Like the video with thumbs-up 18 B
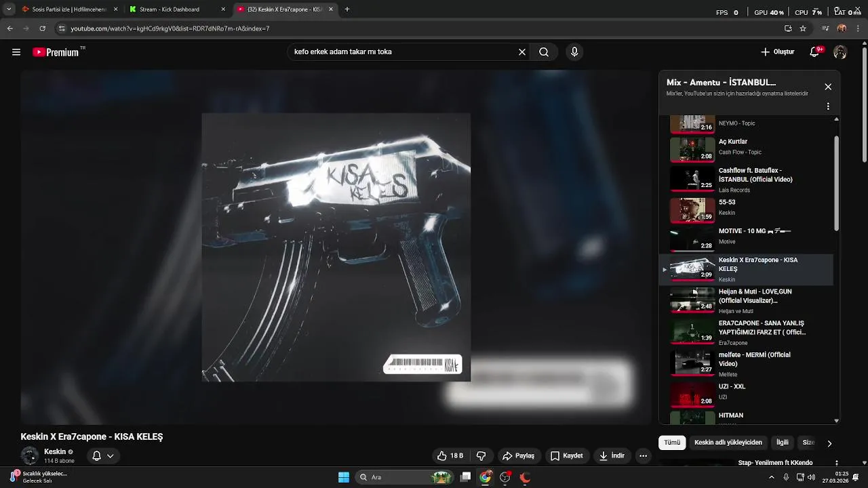Viewport: 868px width, 488px height. point(450,456)
